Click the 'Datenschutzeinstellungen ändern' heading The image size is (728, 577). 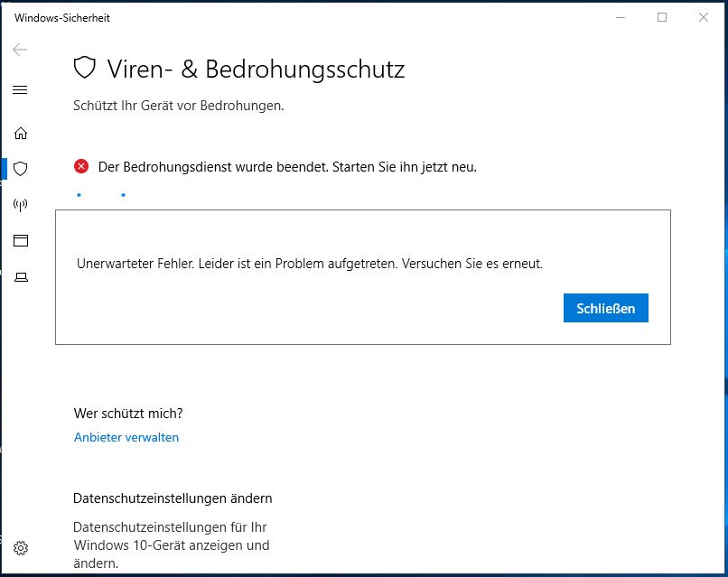point(172,498)
